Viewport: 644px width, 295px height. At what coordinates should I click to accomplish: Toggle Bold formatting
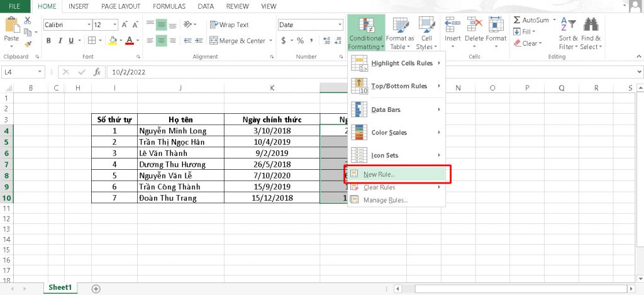tap(48, 41)
